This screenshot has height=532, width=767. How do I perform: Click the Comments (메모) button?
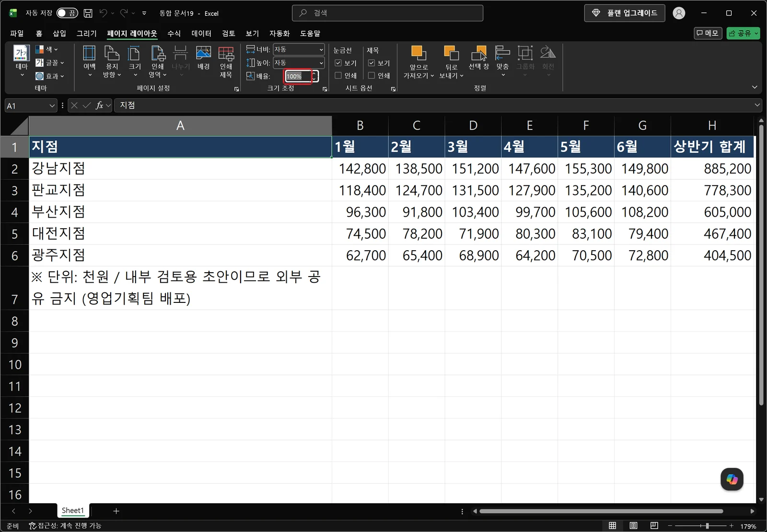pyautogui.click(x=708, y=33)
